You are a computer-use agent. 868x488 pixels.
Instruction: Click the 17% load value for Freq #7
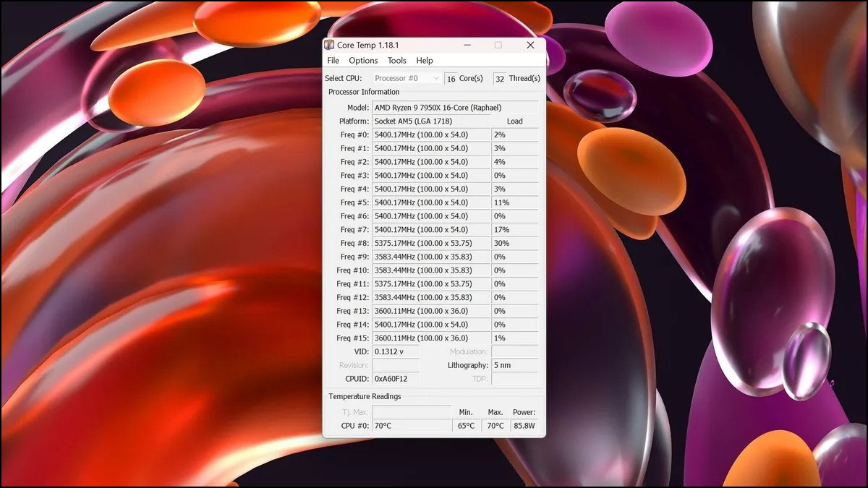[515, 230]
